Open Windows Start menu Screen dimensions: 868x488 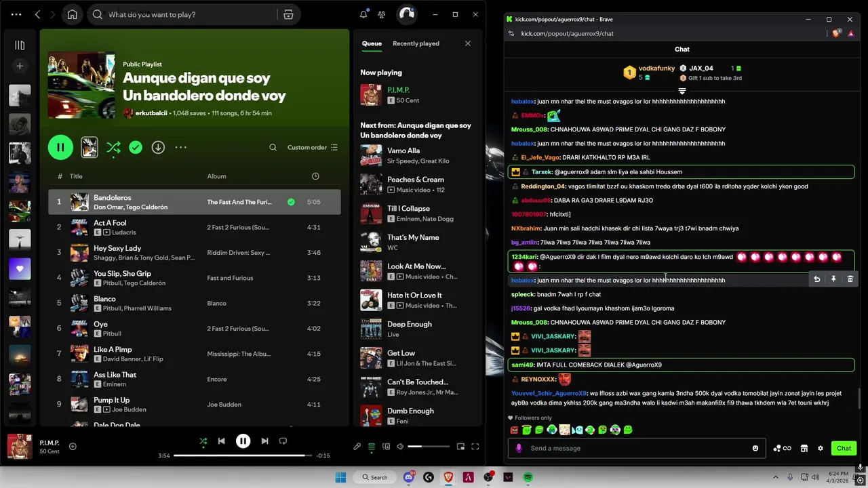point(340,477)
